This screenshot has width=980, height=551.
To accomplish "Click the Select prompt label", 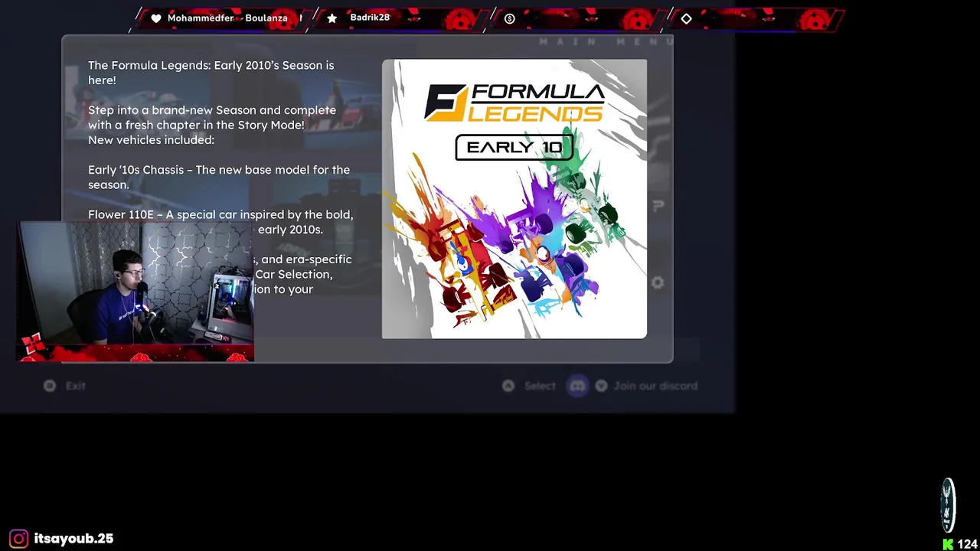I will pos(540,386).
